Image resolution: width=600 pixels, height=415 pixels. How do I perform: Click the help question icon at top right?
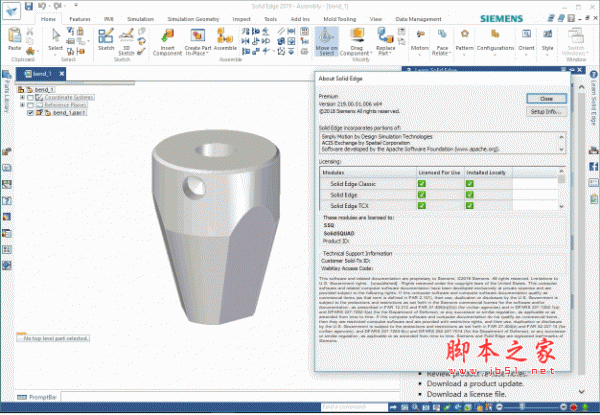(571, 18)
